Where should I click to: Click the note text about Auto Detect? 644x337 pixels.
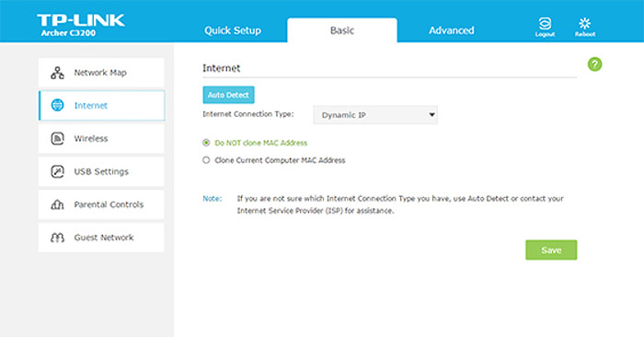[400, 204]
